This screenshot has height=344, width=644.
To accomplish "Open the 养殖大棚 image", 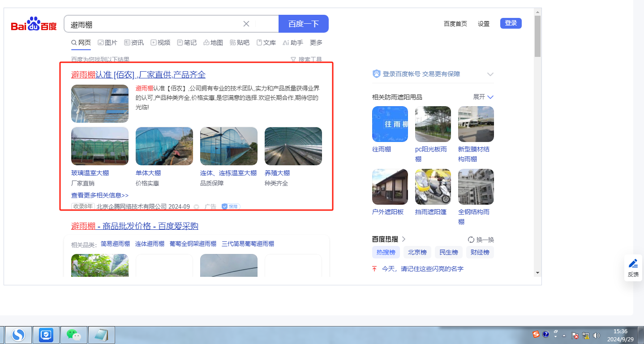I will tap(293, 146).
